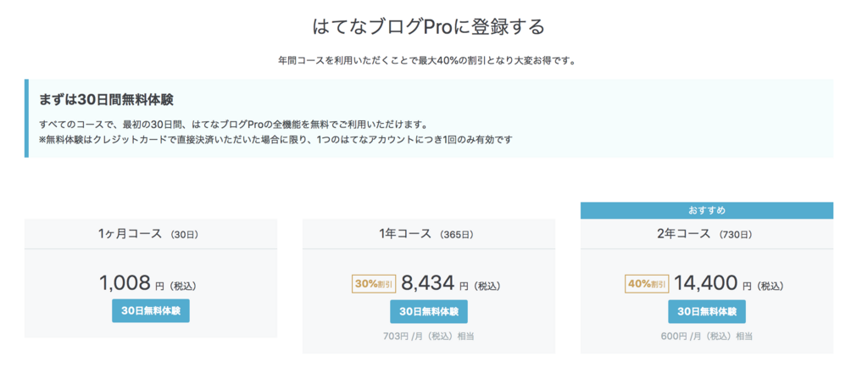This screenshot has height=379, width=868.
Task: Start the 1ヶ月コース 30日無料体験 button
Action: [x=151, y=310]
